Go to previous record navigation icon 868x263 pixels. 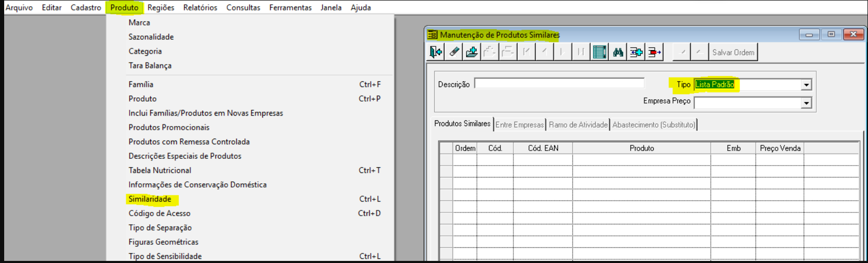click(544, 52)
